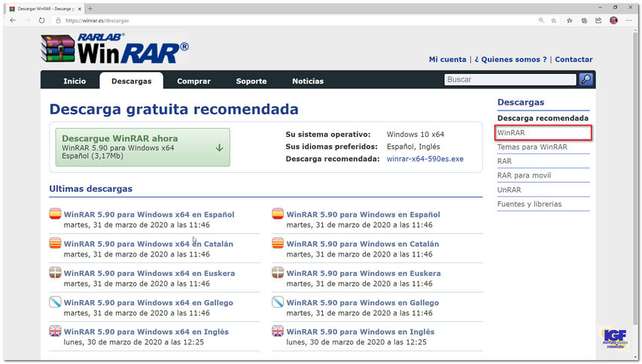Viewport: 642px width, 364px height.
Task: Click the Ultimas descargas heading
Action: [x=91, y=189]
